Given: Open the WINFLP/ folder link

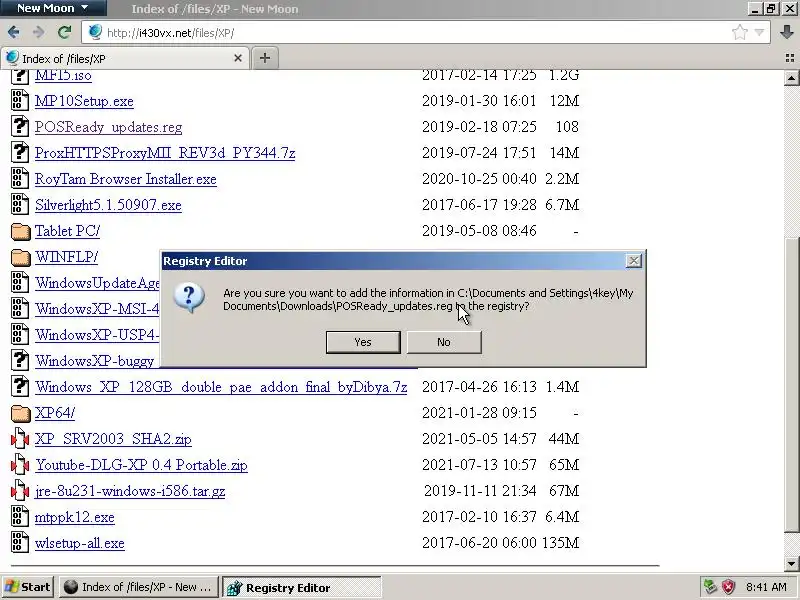Looking at the screenshot, I should point(66,257).
